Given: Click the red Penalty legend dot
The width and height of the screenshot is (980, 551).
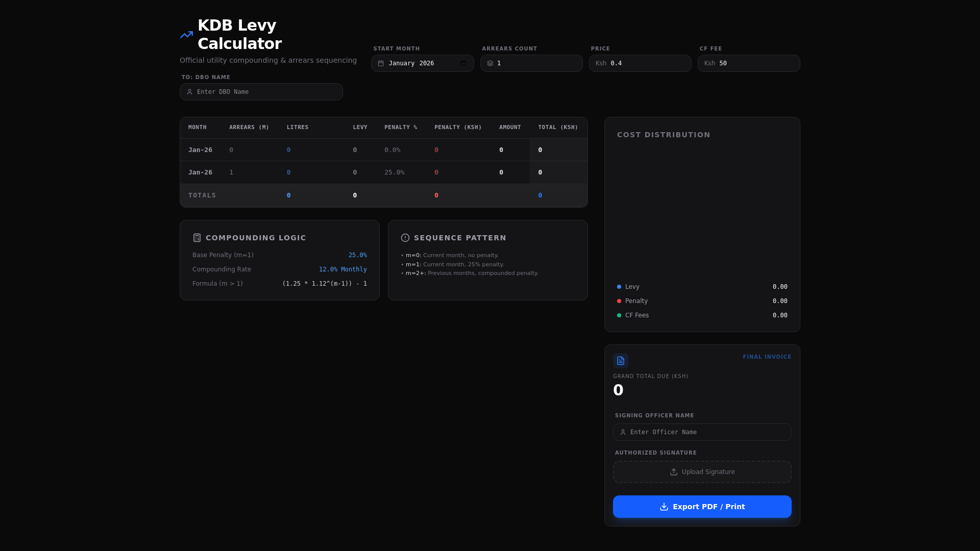Looking at the screenshot, I should coord(619,301).
